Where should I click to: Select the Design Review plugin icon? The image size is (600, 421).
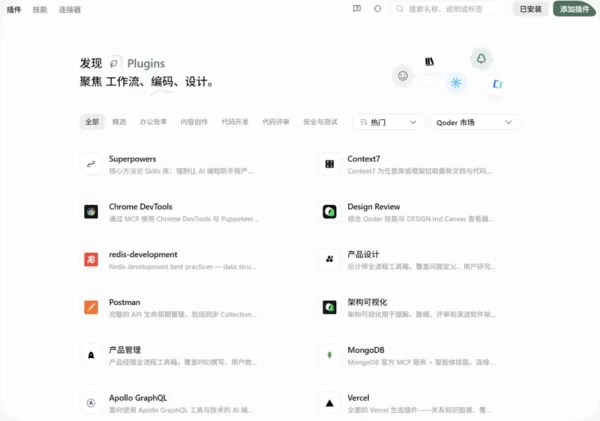click(329, 212)
